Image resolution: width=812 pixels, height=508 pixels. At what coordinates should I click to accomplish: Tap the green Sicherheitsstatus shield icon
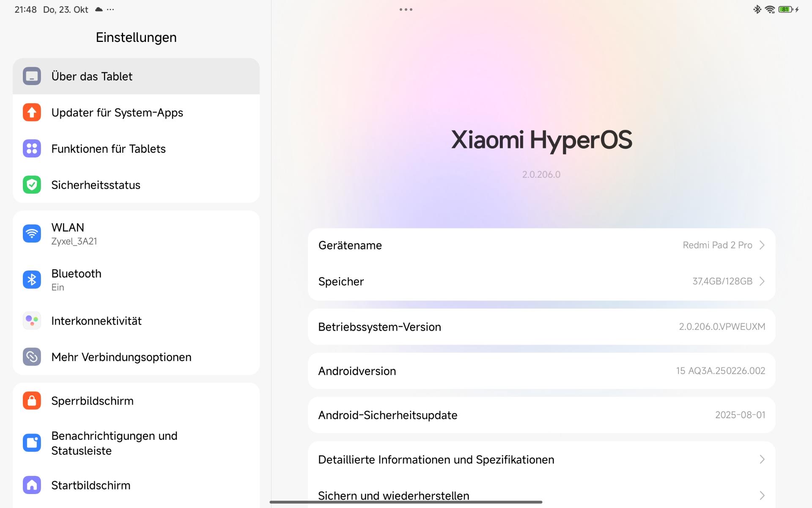point(32,185)
